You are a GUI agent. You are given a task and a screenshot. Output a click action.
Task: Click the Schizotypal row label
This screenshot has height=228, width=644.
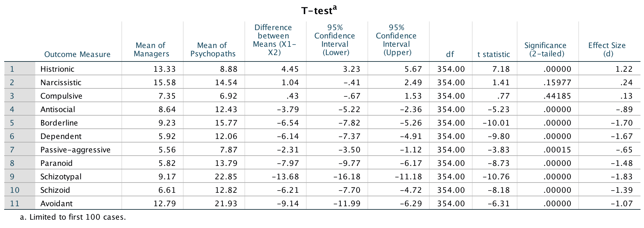click(61, 176)
